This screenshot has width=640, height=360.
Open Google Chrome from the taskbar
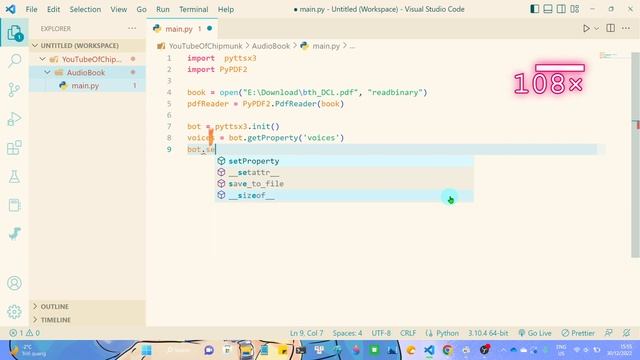tap(448, 350)
